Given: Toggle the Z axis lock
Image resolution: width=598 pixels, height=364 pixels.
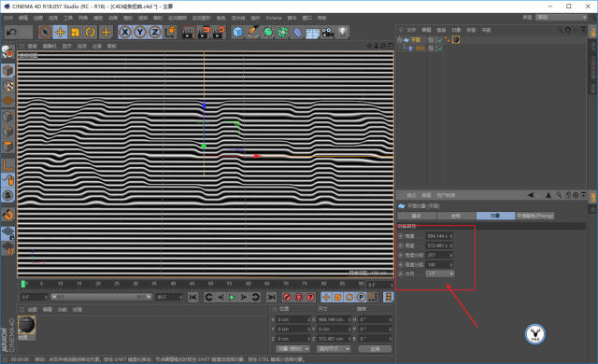Looking at the screenshot, I should point(155,33).
